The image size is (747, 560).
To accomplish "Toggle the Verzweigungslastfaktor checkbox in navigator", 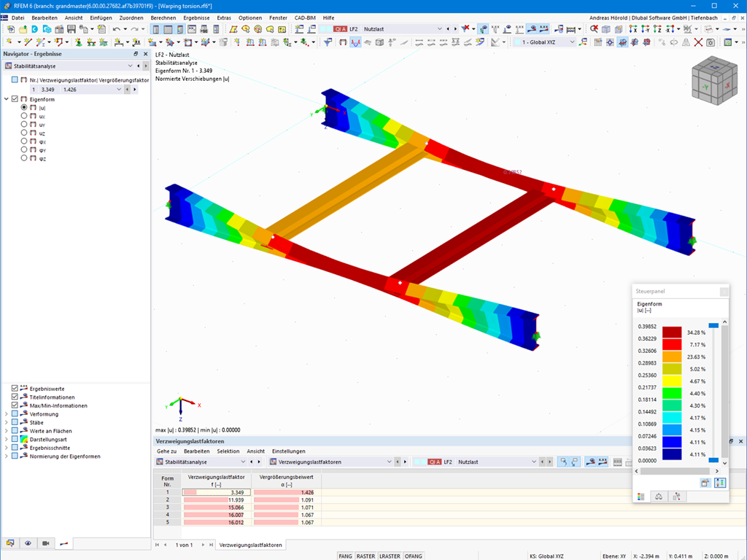I will click(x=15, y=80).
